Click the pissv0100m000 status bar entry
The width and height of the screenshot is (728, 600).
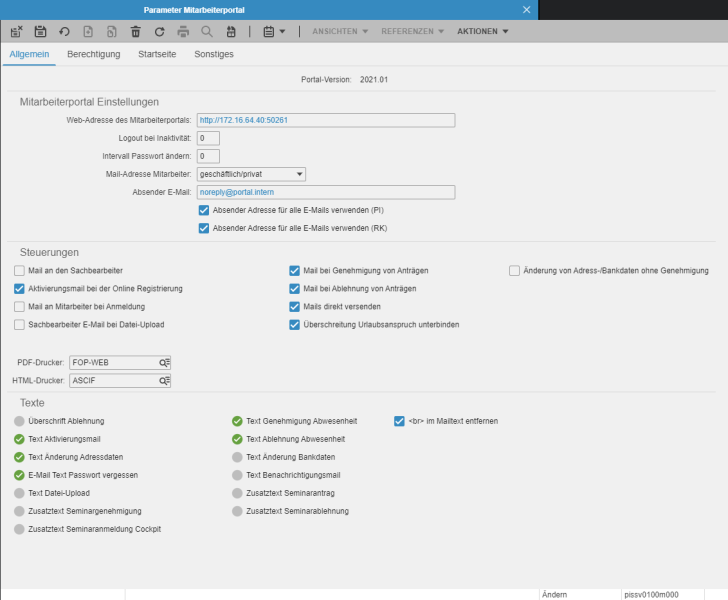tap(651, 594)
